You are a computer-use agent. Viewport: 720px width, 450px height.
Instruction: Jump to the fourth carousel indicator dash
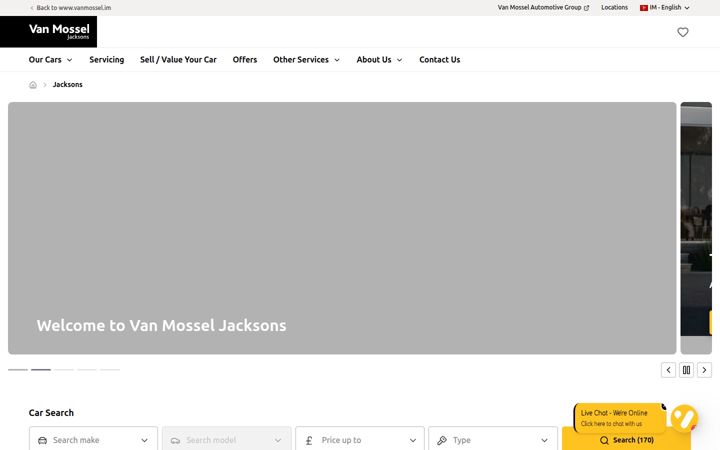click(x=87, y=370)
